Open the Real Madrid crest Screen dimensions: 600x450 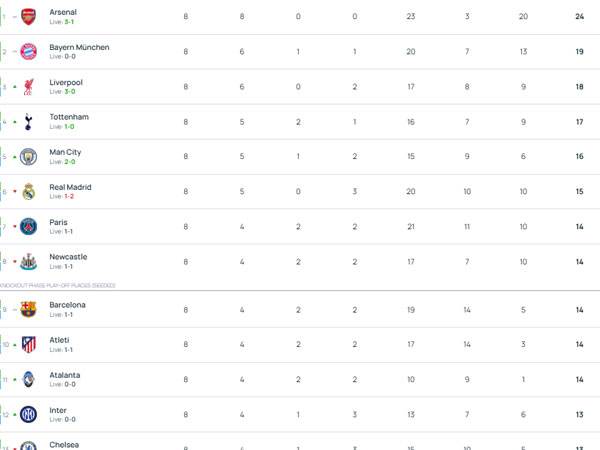(x=28, y=191)
